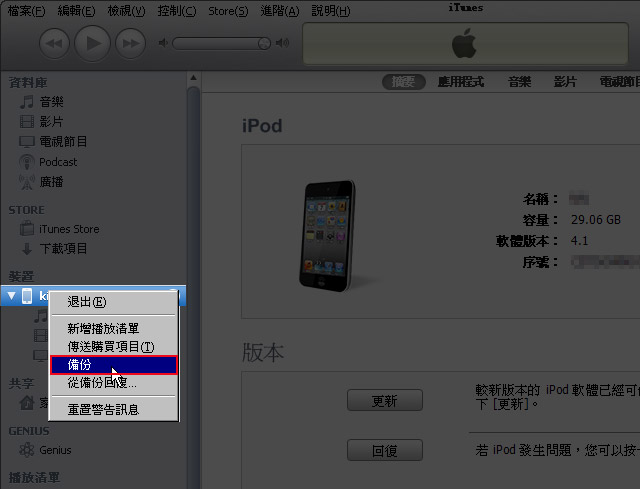Switch to the 摘要 tab

404,82
